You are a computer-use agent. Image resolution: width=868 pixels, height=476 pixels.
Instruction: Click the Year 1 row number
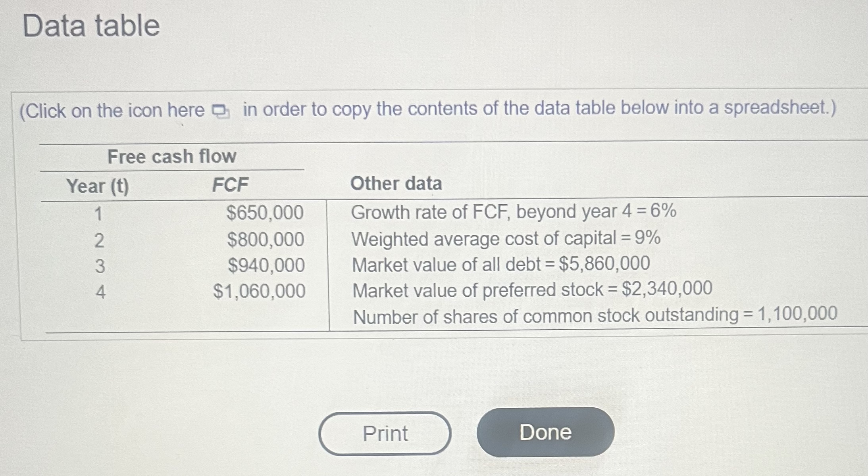(98, 213)
